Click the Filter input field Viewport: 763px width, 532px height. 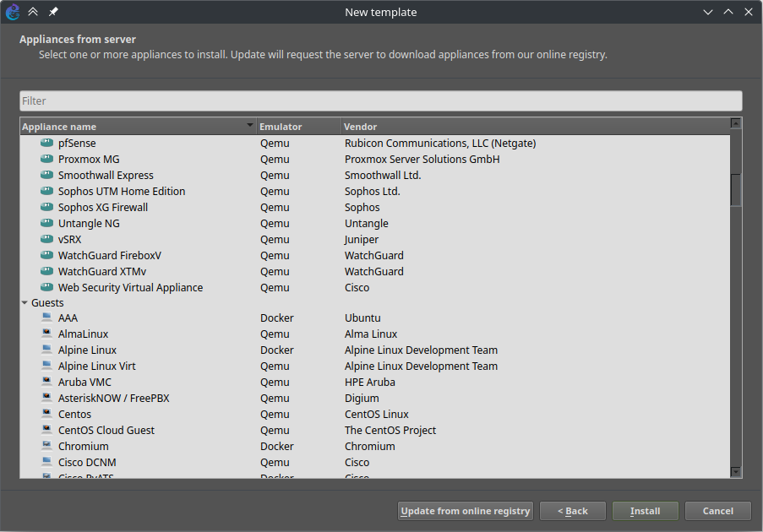(x=381, y=100)
